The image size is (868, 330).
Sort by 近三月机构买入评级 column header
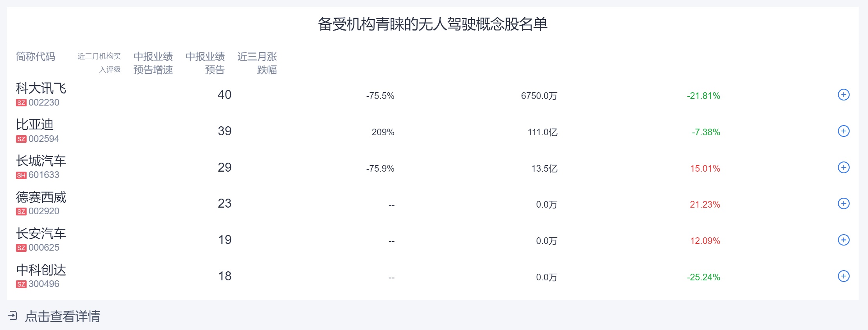[x=99, y=63]
